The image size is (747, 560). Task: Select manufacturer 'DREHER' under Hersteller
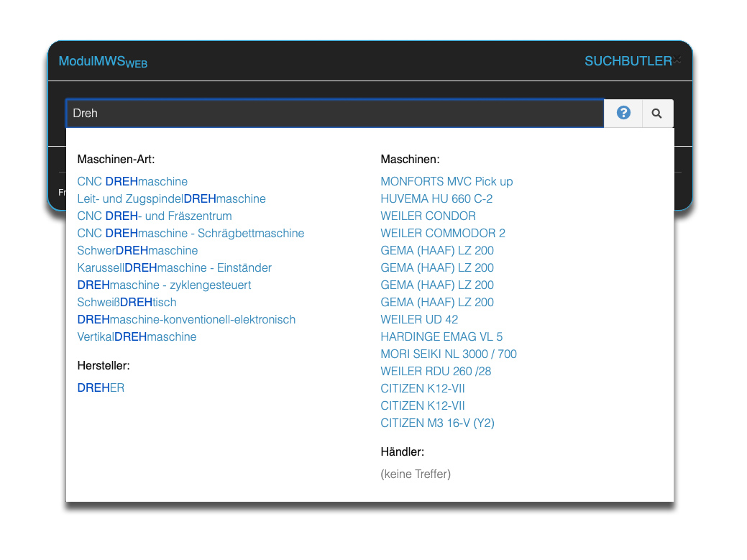pyautogui.click(x=101, y=387)
